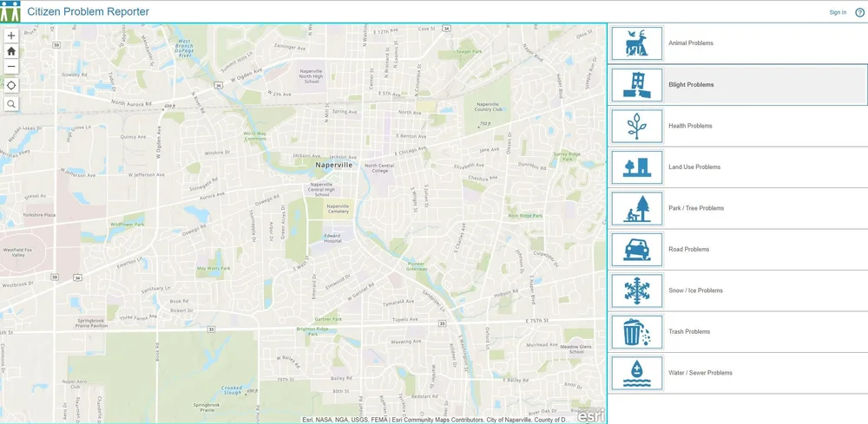Click E 75th St road label
The width and height of the screenshot is (868, 424).
click(536, 321)
